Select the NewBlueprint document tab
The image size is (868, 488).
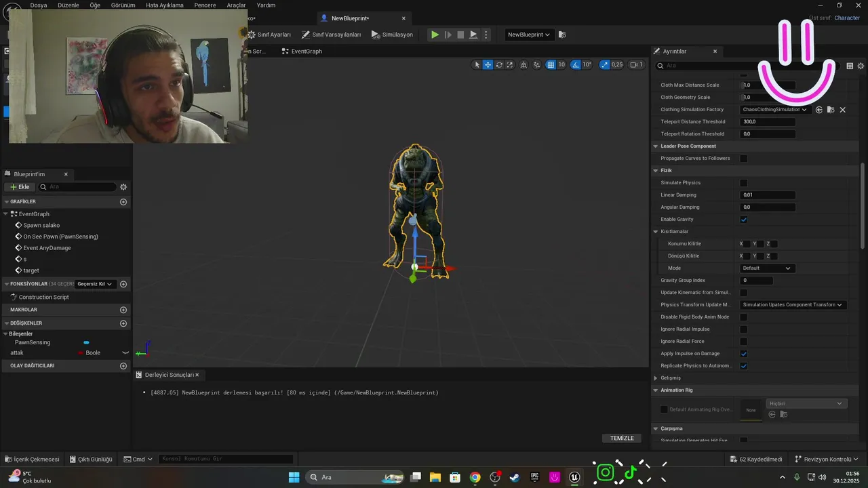tap(350, 18)
